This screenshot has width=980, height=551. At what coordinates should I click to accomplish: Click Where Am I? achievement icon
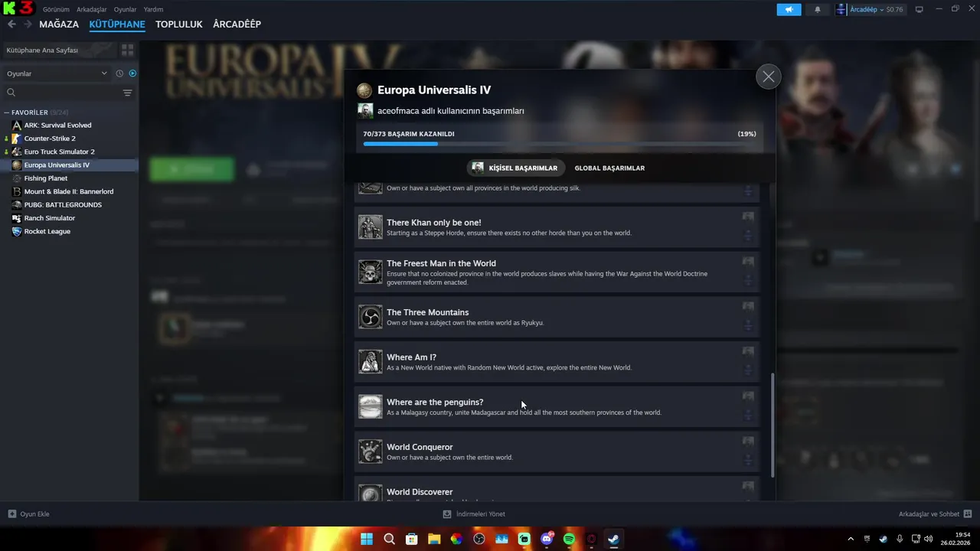click(371, 361)
